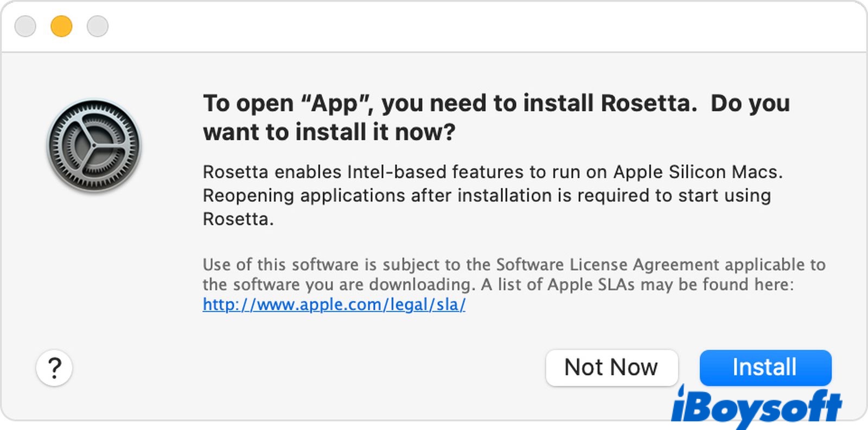The height and width of the screenshot is (430, 868).
Task: Click the word "Rosetta" in the bold heading
Action: pyautogui.click(x=648, y=103)
